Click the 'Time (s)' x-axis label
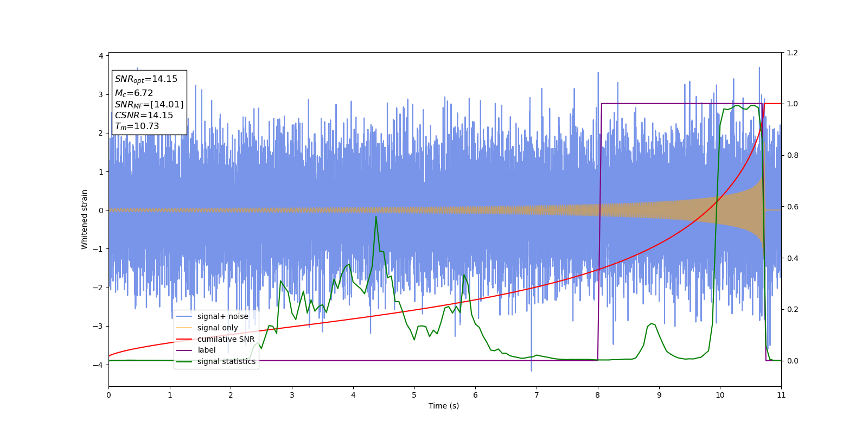 click(x=444, y=406)
